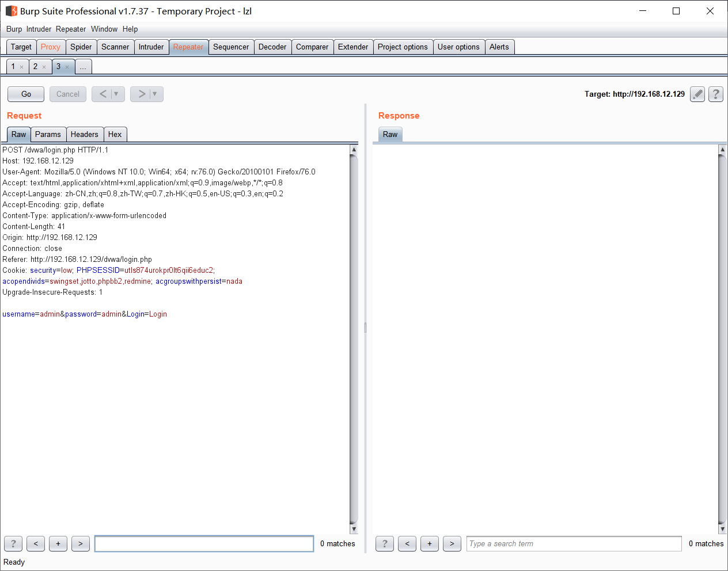Click scroll-up arrow of request scrollbar
Viewport: 728px width, 571px height.
354,149
